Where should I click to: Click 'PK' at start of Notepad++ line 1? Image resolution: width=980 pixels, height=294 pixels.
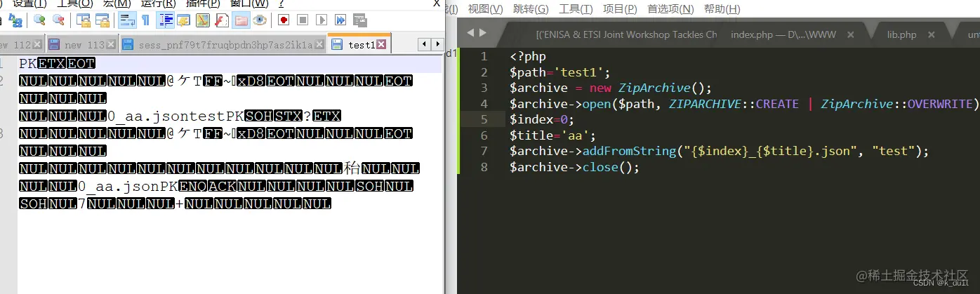click(x=28, y=64)
